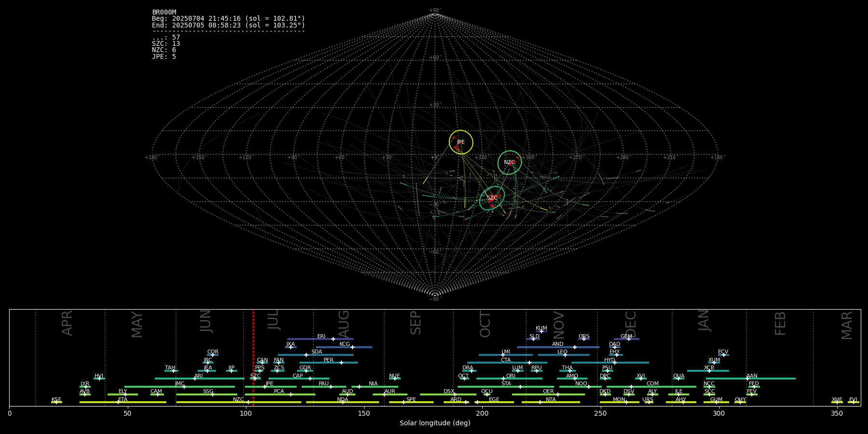Click the '...: 57' count line

click(x=166, y=38)
